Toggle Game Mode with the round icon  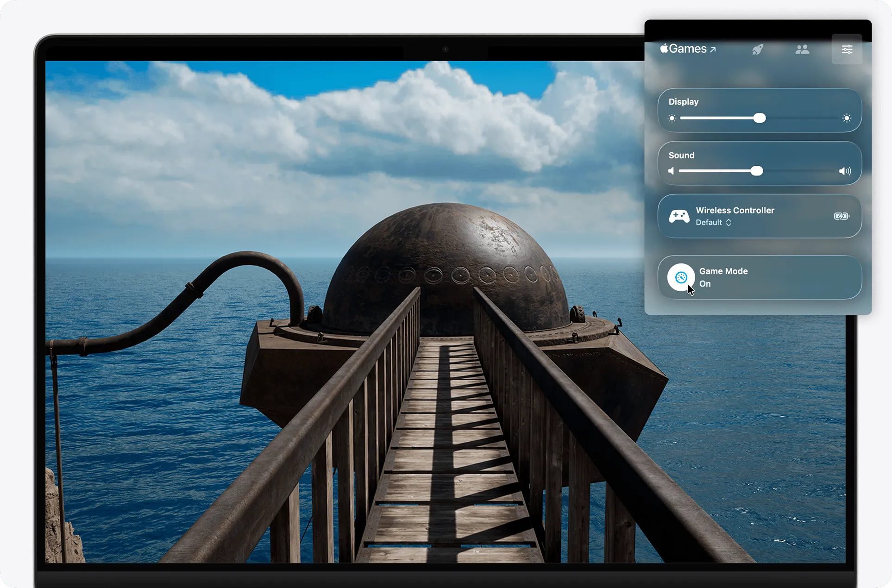click(681, 277)
